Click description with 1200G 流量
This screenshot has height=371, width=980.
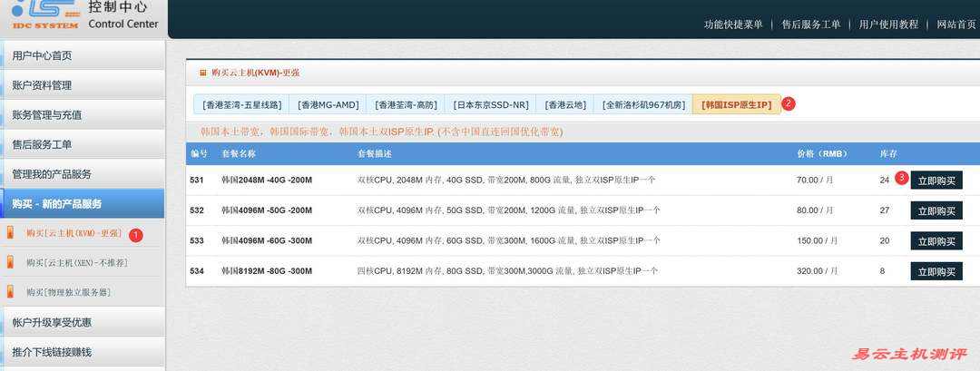click(509, 210)
